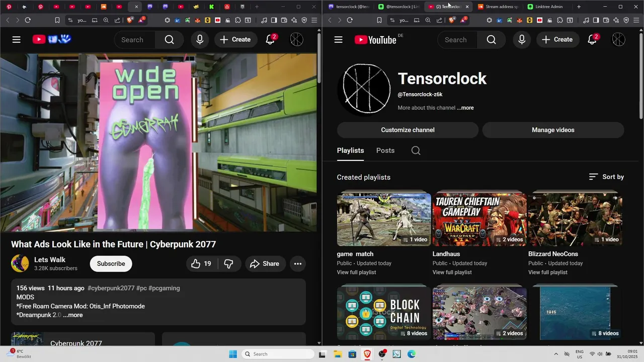Open the Create menu in the Tensorclock window

coord(557,40)
